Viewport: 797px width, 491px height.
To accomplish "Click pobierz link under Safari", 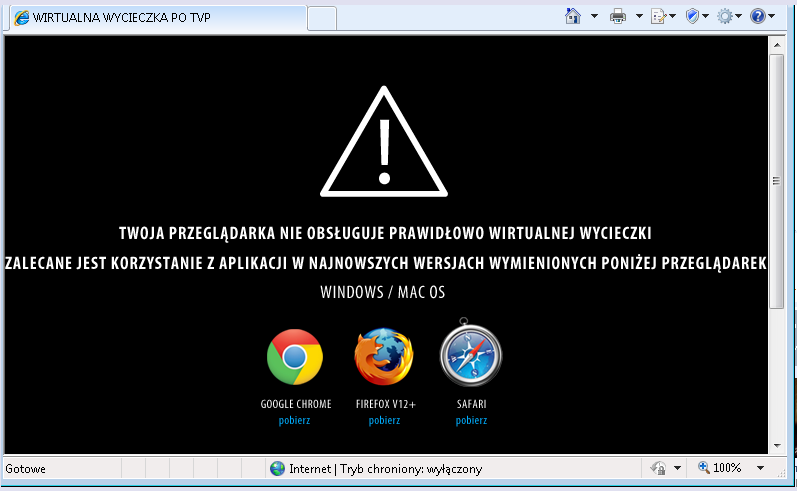I will 471,420.
